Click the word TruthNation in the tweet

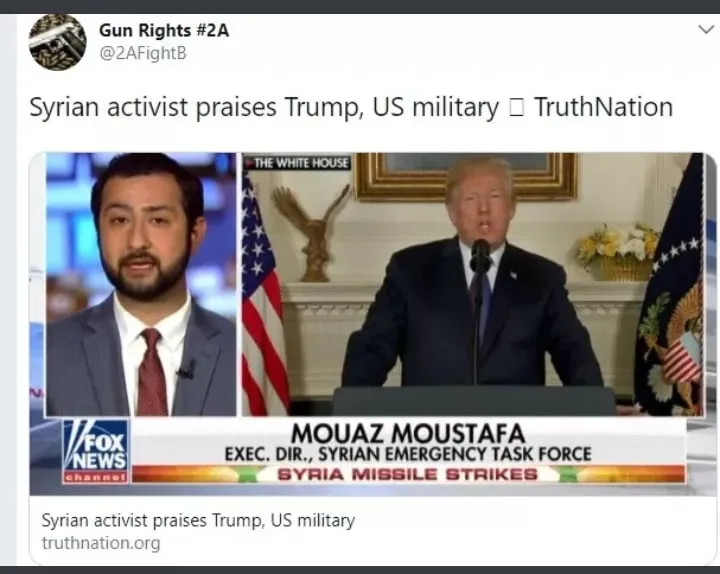tap(603, 107)
